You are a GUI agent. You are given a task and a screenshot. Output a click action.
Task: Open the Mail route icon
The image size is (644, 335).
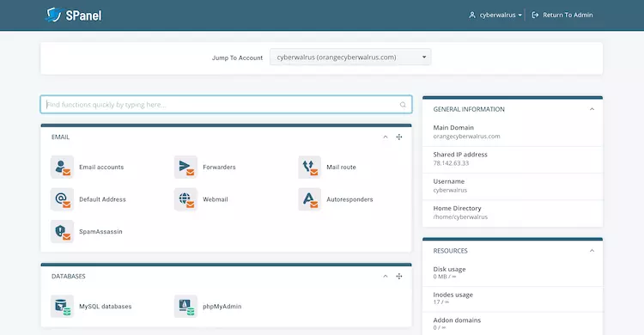pos(309,167)
